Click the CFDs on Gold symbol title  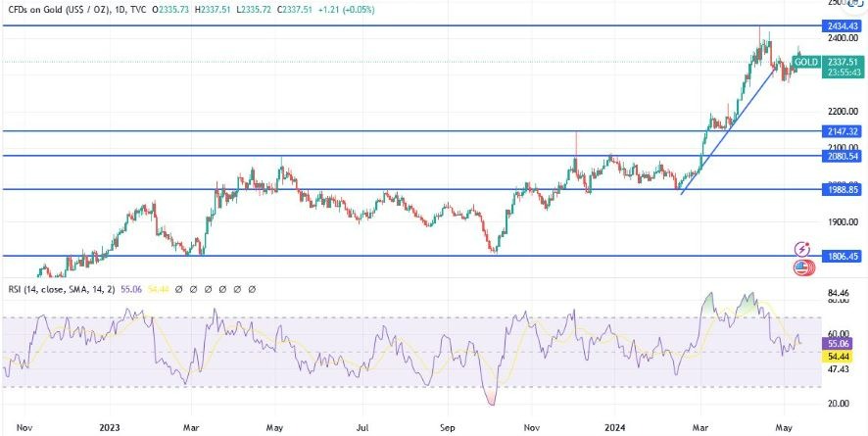[59, 10]
